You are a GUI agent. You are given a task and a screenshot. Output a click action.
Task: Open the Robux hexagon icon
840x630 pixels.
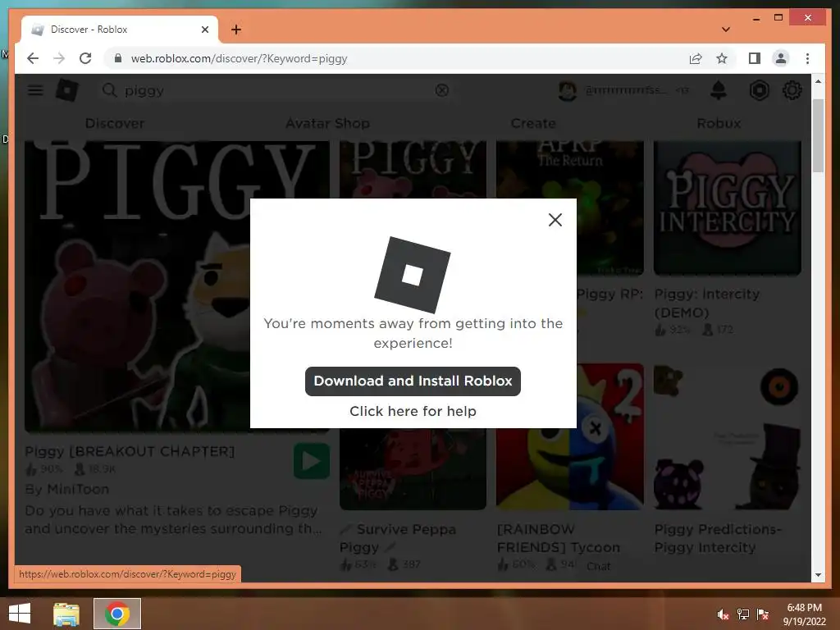pyautogui.click(x=759, y=90)
